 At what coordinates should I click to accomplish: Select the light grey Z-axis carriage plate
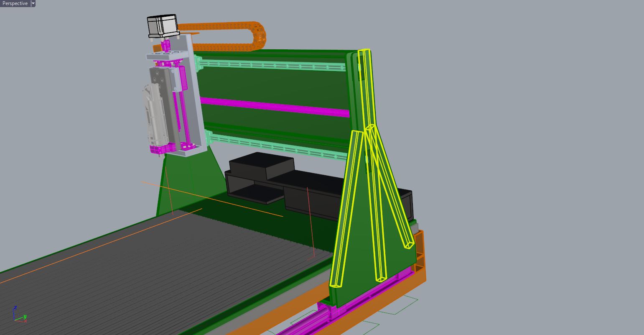196,96
